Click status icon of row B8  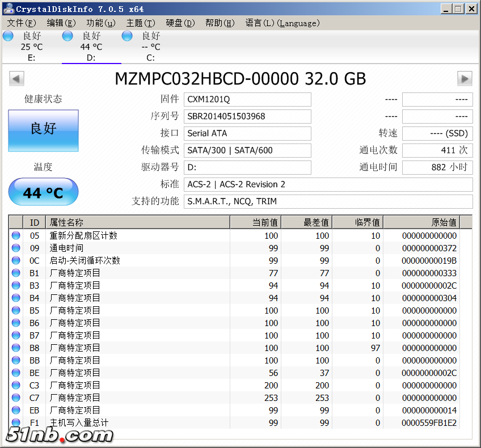[16, 348]
